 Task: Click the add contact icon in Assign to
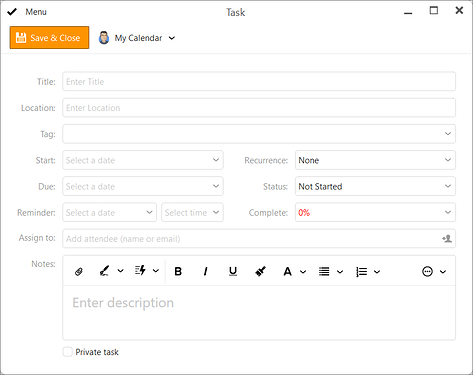[x=447, y=239]
